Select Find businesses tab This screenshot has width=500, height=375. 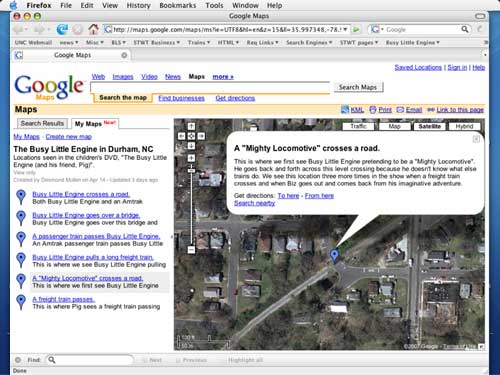click(x=181, y=98)
